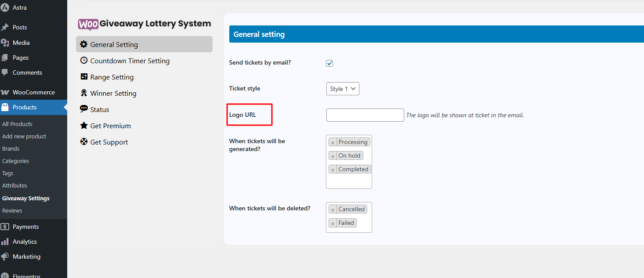Remove the Processing status tag
Screen dimensions: 644x278
[333, 142]
